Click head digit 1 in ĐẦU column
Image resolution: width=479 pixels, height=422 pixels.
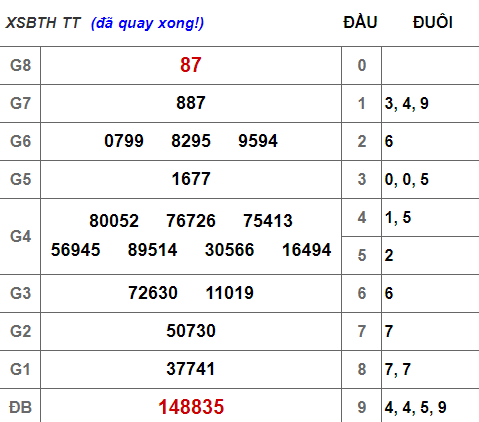pos(362,103)
